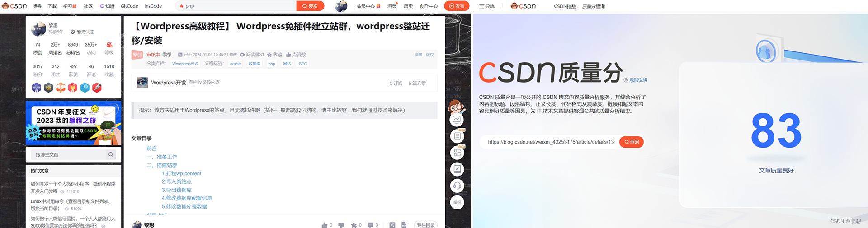Click the first purple achievement badge in profile card
The image size is (868, 228).
(x=37, y=88)
